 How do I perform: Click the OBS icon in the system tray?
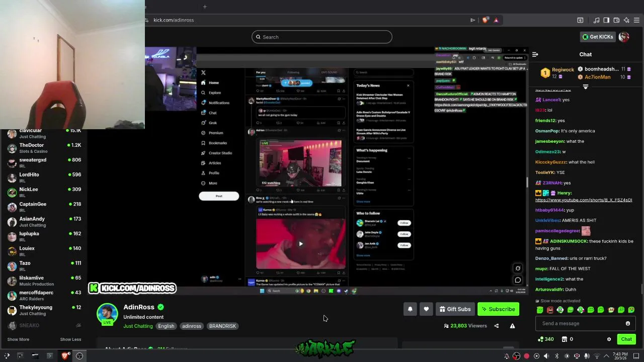pos(516,356)
